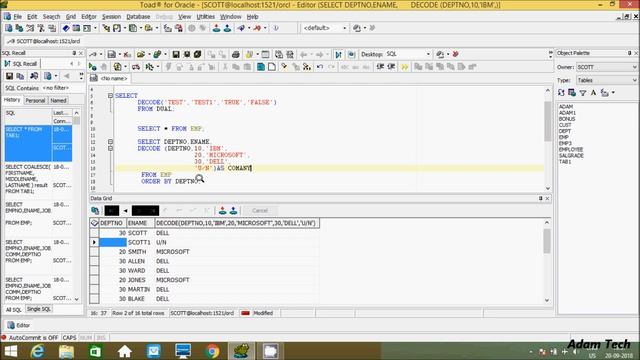This screenshot has height=360, width=640.
Task: Click the red double-arrow icon beside Desktop dropdown
Action: (456, 54)
